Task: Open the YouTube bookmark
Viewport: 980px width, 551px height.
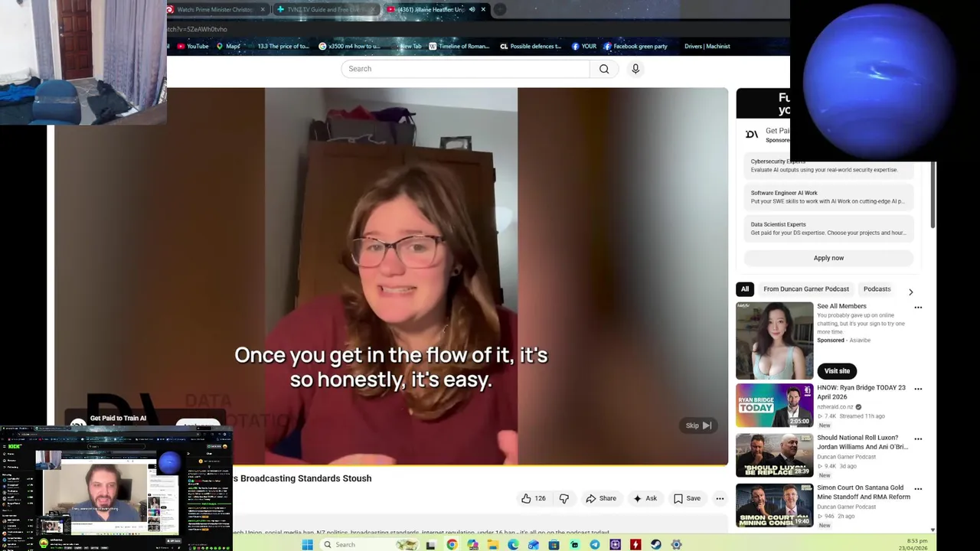Action: pos(193,46)
